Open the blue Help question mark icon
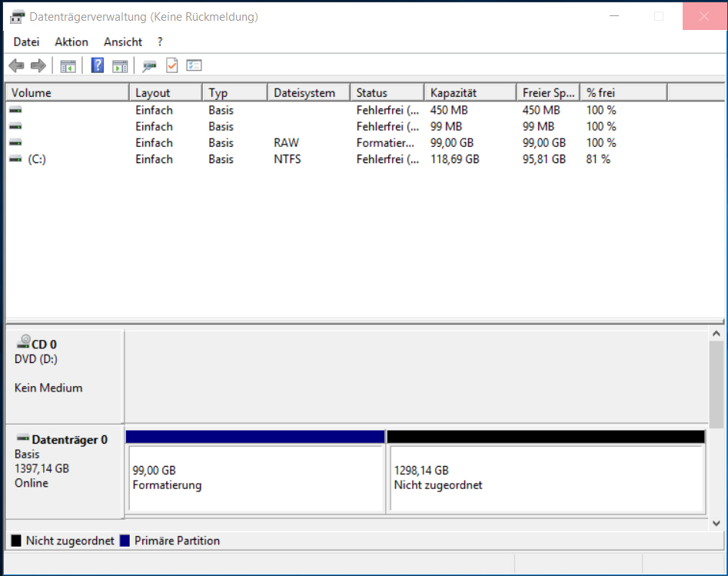The image size is (728, 576). (x=98, y=65)
